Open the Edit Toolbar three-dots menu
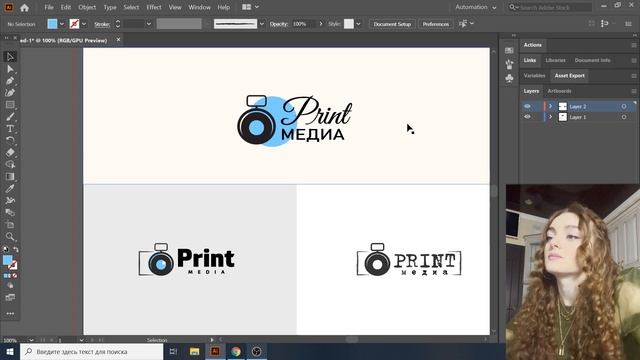640x360 pixels. click(10, 313)
